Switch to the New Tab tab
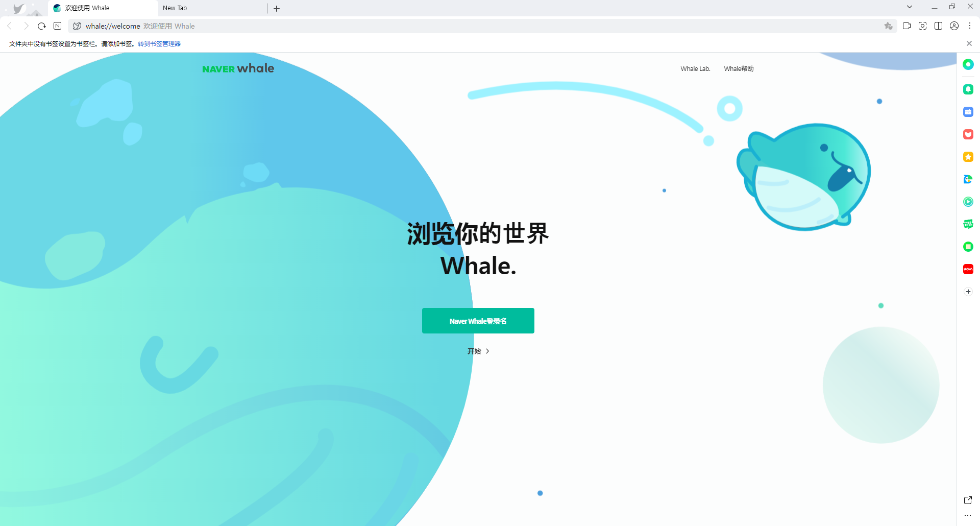The image size is (980, 526). (212, 8)
